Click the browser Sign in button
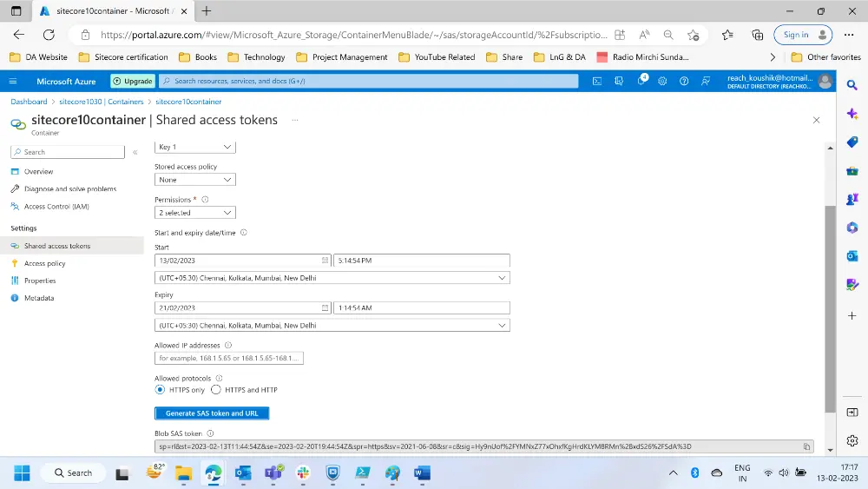868x489 pixels. point(803,35)
